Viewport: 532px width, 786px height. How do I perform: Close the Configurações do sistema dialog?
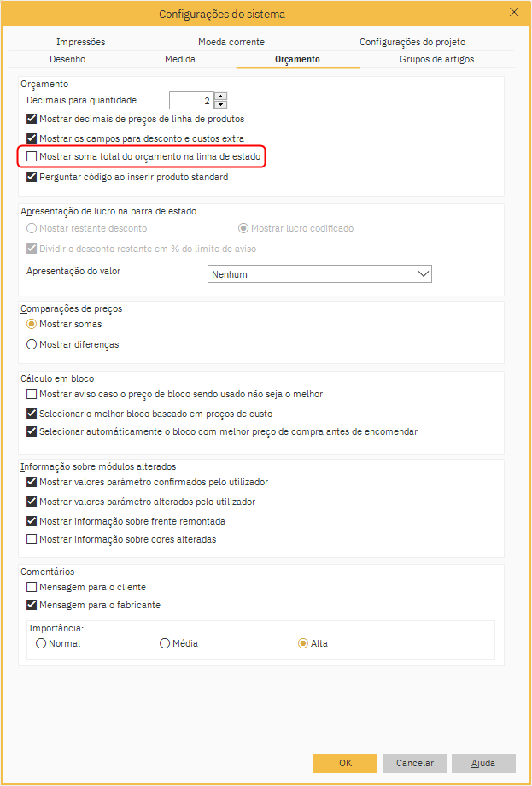pos(514,13)
